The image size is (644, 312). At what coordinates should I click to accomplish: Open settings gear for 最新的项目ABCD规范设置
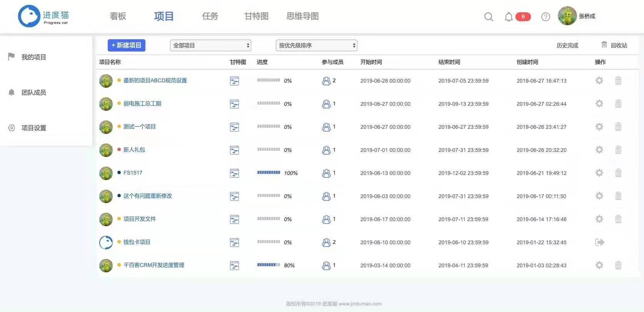pyautogui.click(x=599, y=80)
